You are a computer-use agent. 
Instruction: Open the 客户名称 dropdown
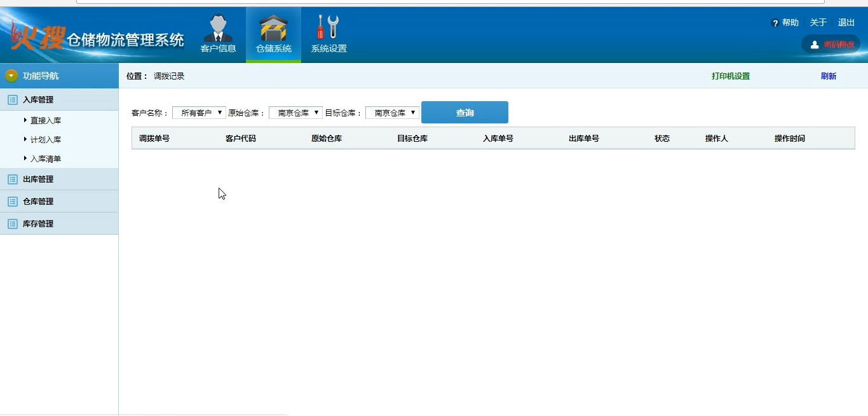click(199, 113)
